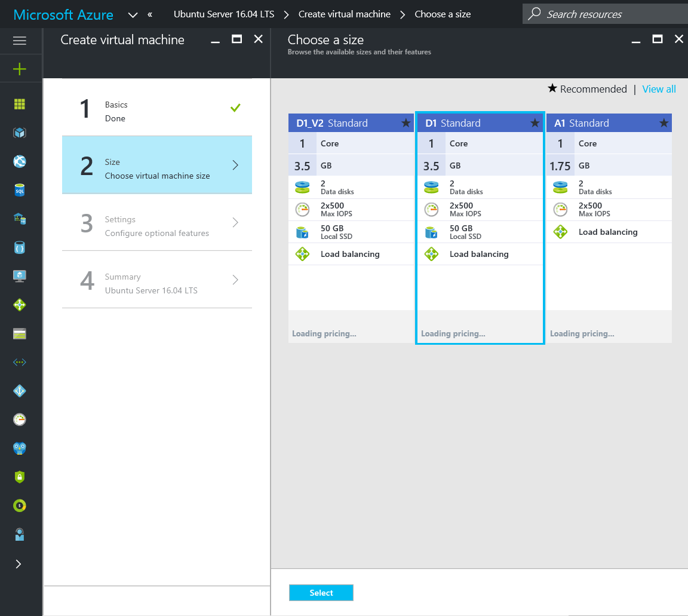The width and height of the screenshot is (688, 616).
Task: Select the A1 Standard size card header
Action: [609, 123]
